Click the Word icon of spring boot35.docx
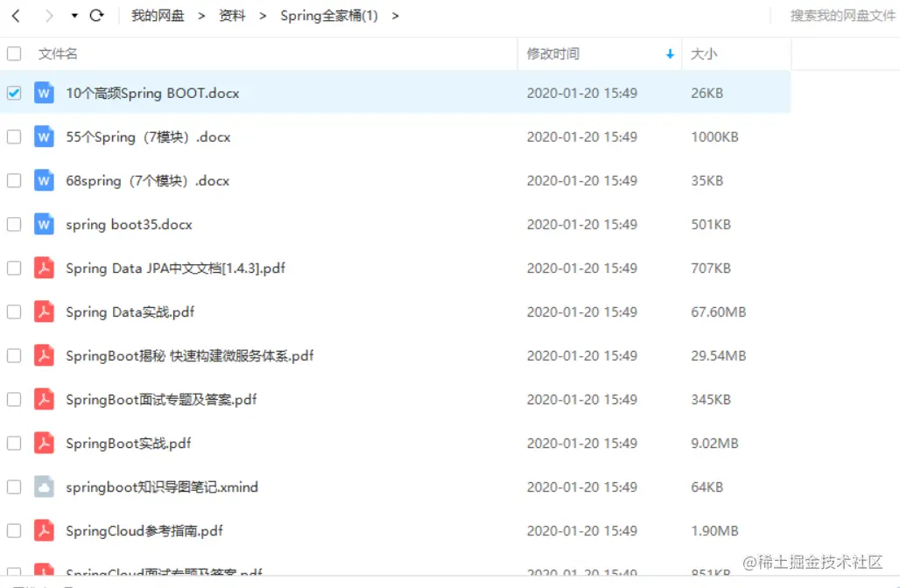The height and width of the screenshot is (588, 900). click(x=44, y=224)
